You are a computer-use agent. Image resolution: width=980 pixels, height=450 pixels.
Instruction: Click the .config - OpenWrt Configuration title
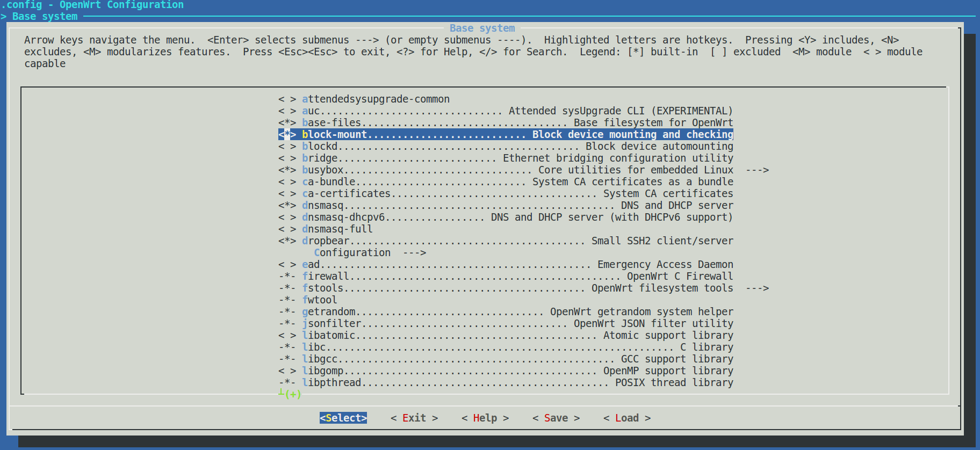point(92,5)
